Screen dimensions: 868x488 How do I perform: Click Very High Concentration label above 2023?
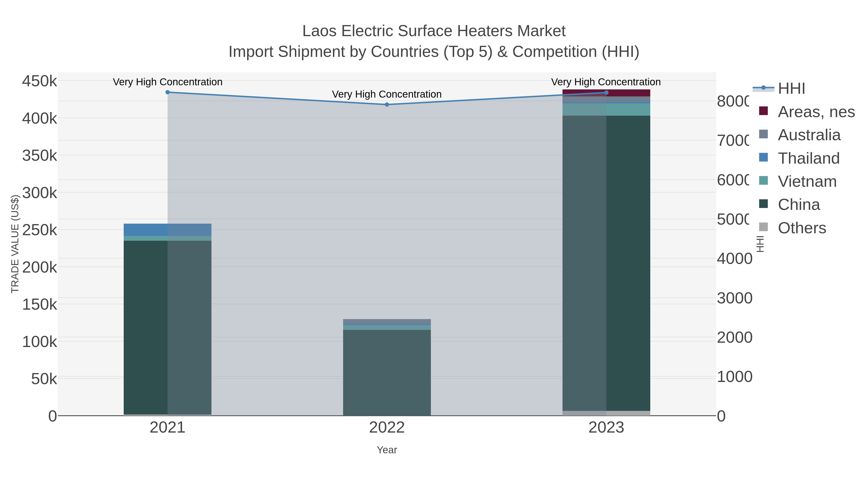606,82
